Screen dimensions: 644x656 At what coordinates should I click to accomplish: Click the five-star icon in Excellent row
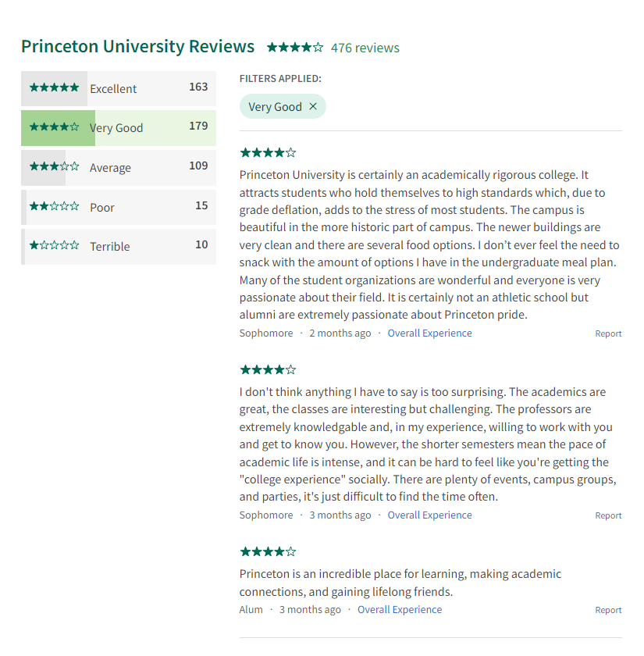click(x=55, y=87)
